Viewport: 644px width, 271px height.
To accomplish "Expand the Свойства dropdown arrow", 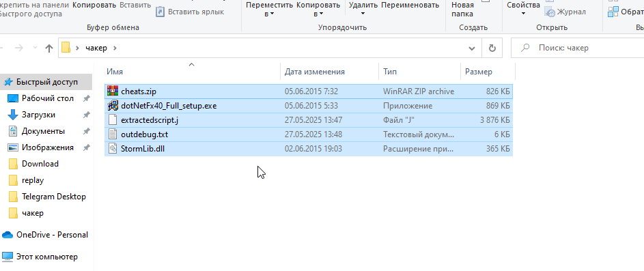I will [x=523, y=14].
